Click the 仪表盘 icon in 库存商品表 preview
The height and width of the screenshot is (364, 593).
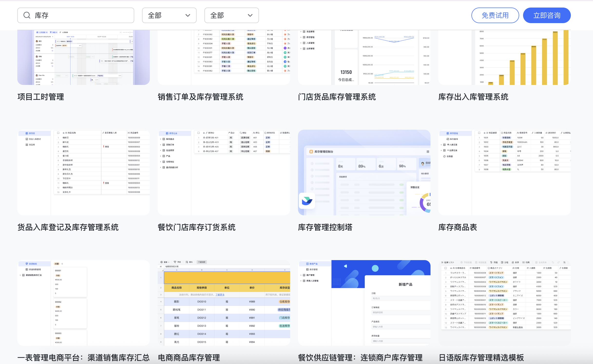coord(444,156)
